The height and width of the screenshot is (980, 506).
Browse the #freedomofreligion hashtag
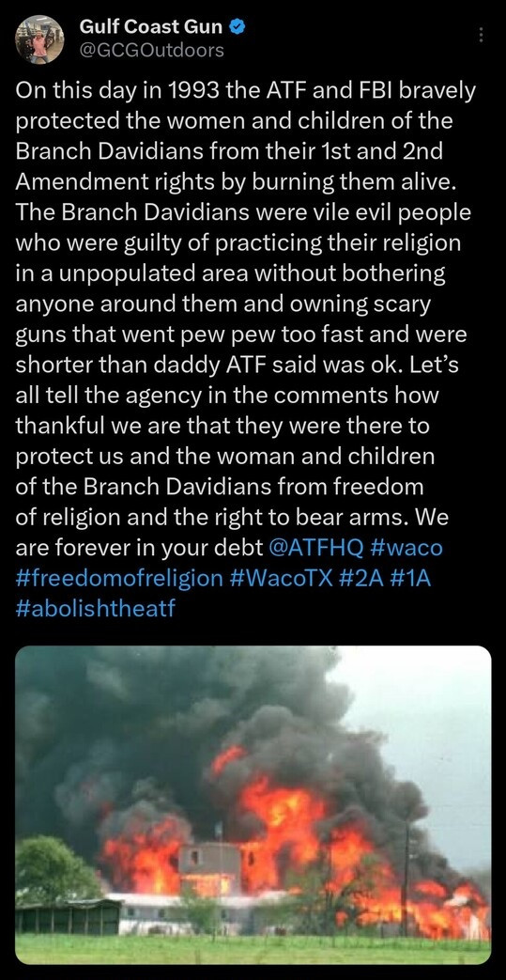[118, 578]
